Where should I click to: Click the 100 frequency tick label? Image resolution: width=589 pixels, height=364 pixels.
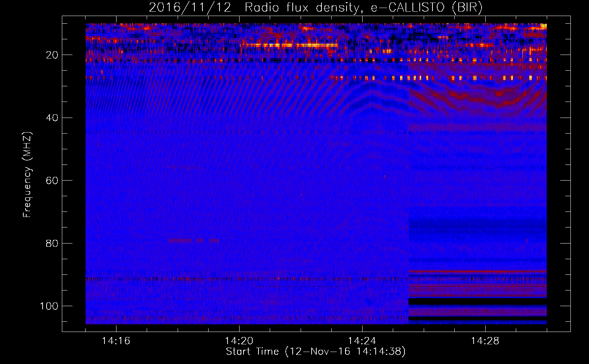pyautogui.click(x=49, y=306)
